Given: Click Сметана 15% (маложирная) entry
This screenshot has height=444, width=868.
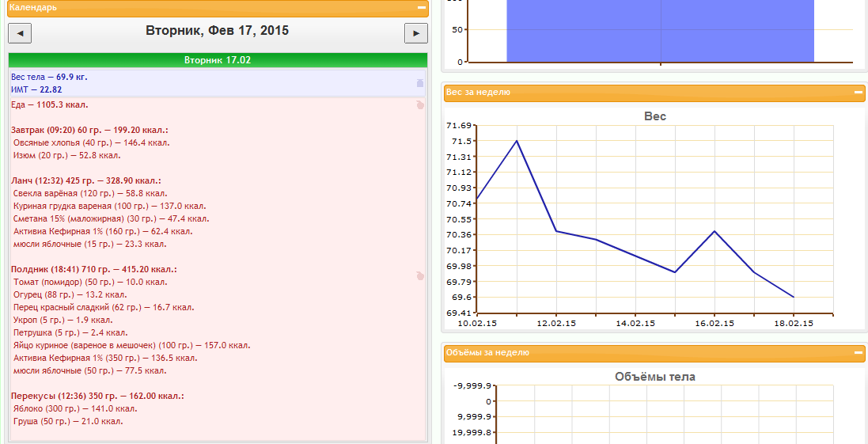Looking at the screenshot, I should 112,219.
